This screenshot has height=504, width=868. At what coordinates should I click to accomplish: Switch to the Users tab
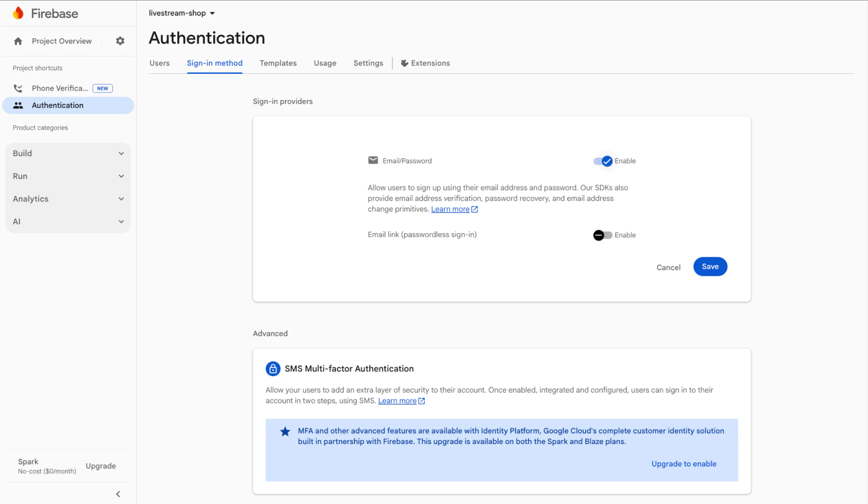coord(159,63)
